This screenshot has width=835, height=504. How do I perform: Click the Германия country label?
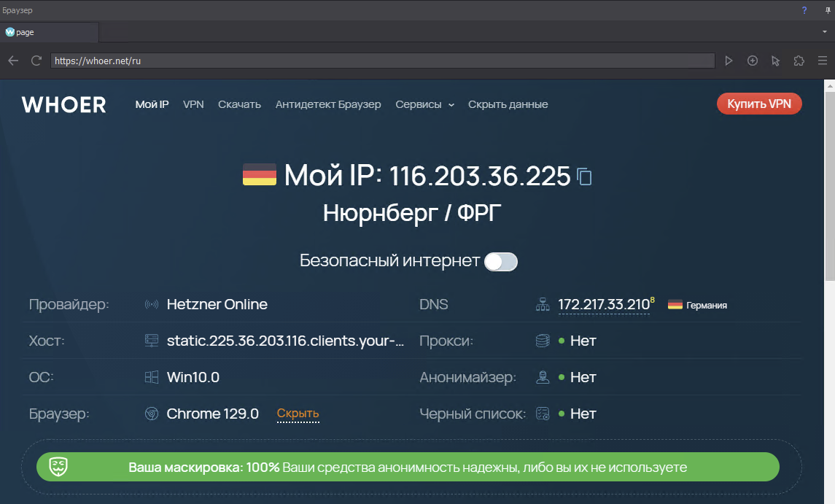706,306
